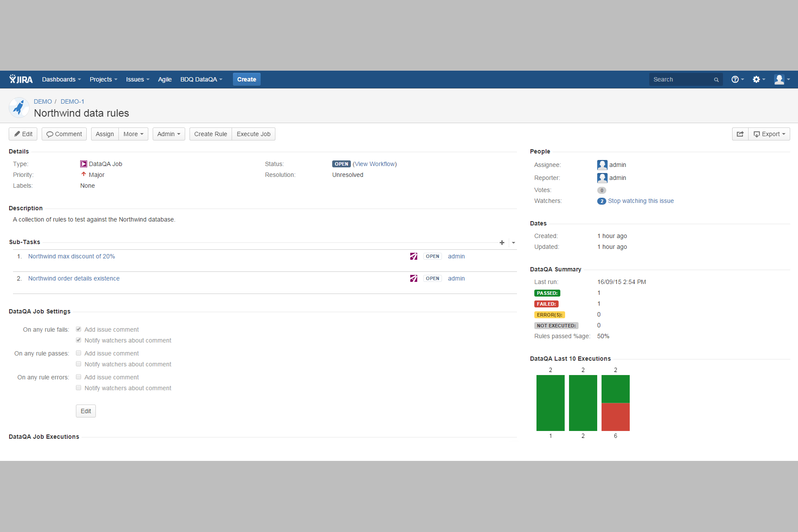Click the Assign button
Image resolution: width=798 pixels, height=532 pixels.
[105, 134]
